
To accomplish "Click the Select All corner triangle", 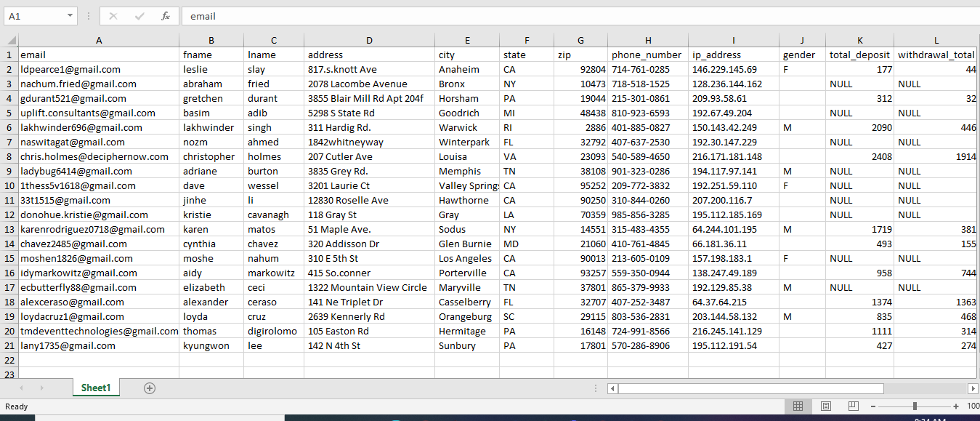I will (x=9, y=41).
